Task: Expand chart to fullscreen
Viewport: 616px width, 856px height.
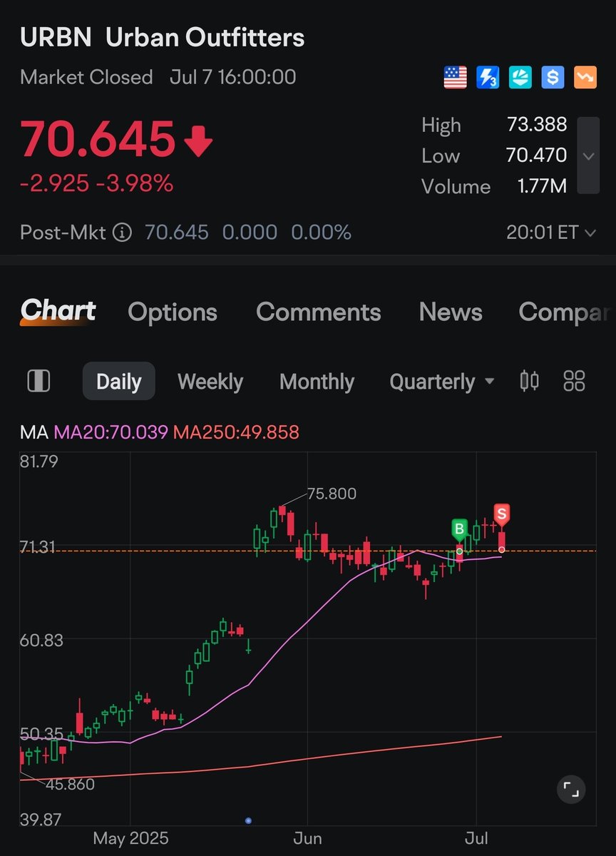Action: tap(570, 789)
